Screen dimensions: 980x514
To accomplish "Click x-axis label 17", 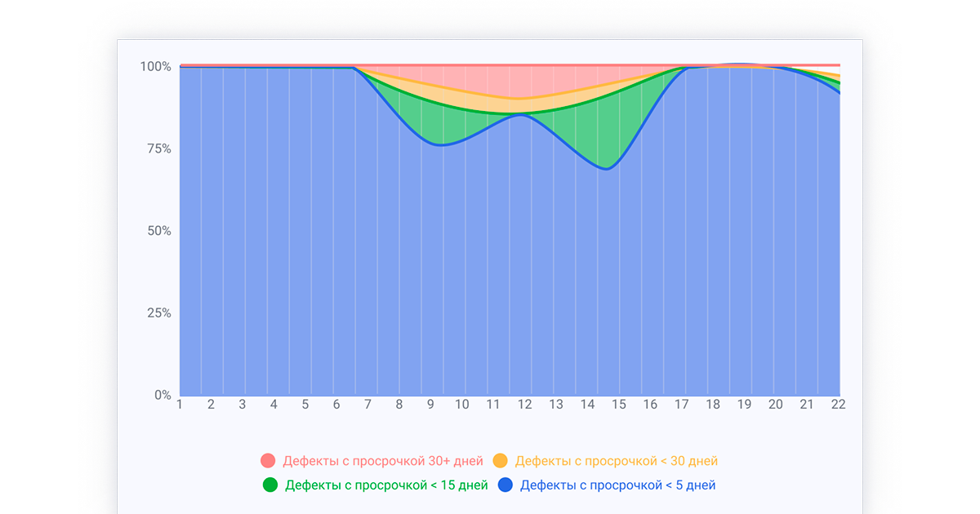I will (x=680, y=405).
